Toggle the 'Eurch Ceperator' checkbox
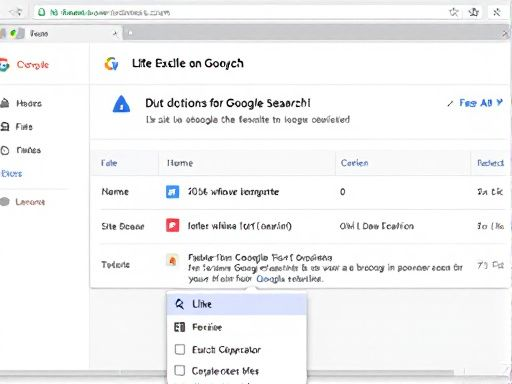 [180, 349]
